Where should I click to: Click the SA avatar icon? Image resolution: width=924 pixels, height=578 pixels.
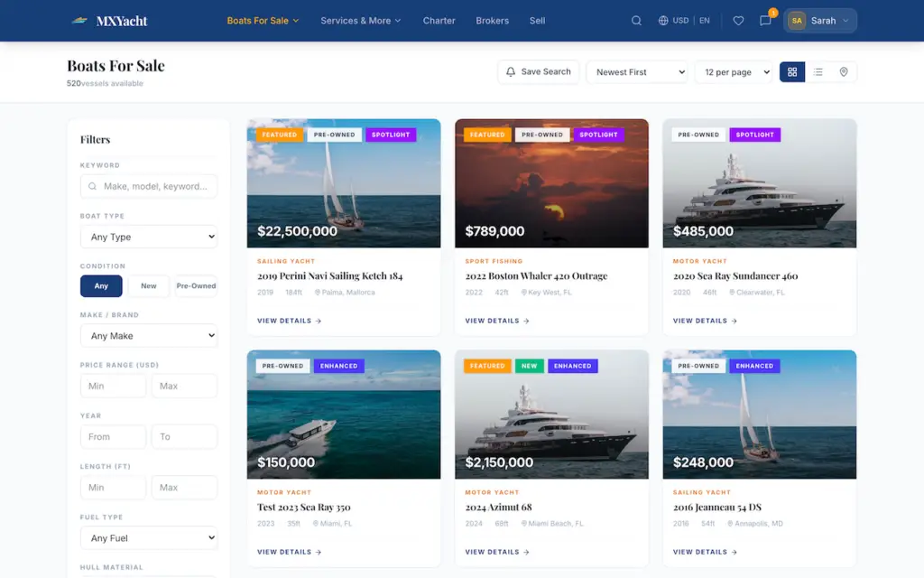point(797,21)
